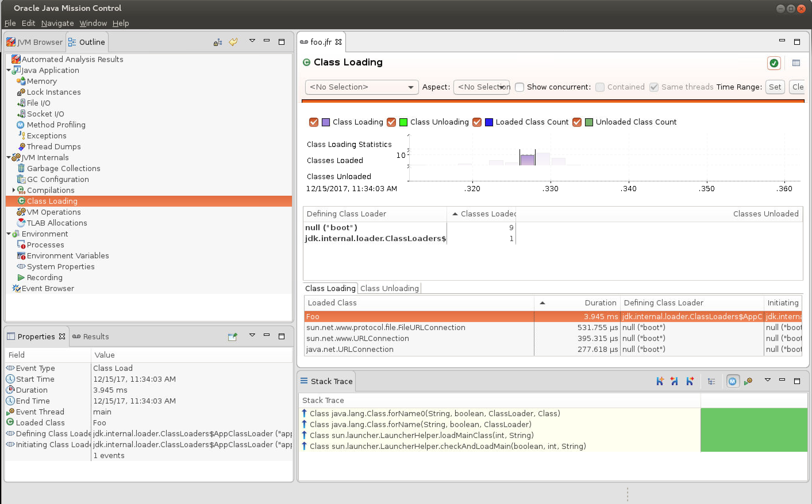
Task: Open Garbage Collections page icon
Action: point(21,168)
